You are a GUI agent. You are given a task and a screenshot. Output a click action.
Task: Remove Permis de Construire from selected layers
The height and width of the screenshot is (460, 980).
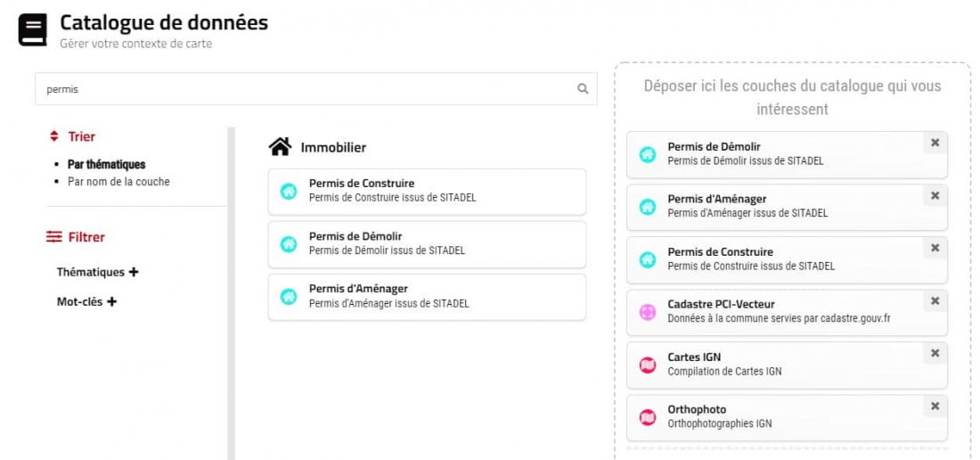coord(935,248)
